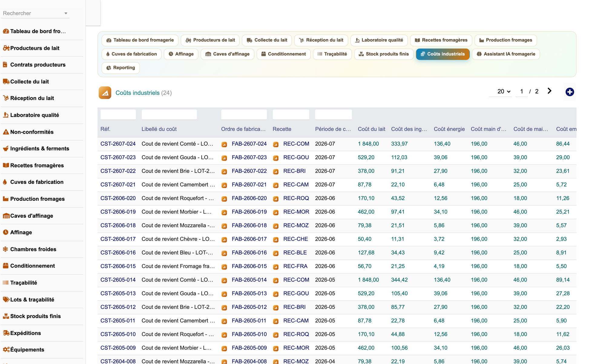Sort by Coût du lait column header
589x364 pixels.
[x=371, y=129]
